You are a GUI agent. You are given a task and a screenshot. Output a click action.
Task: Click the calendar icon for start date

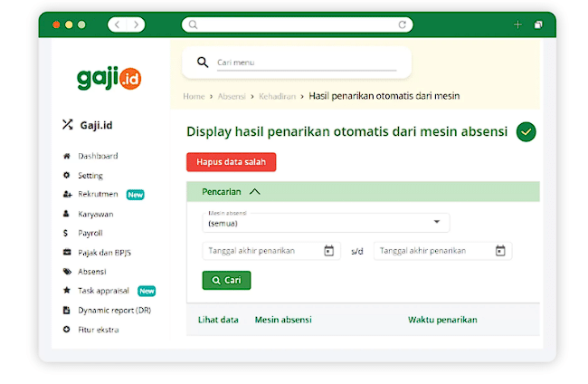(x=328, y=251)
